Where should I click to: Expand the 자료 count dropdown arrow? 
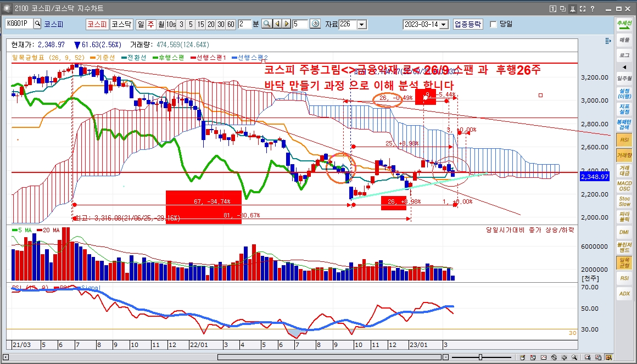tap(361, 24)
